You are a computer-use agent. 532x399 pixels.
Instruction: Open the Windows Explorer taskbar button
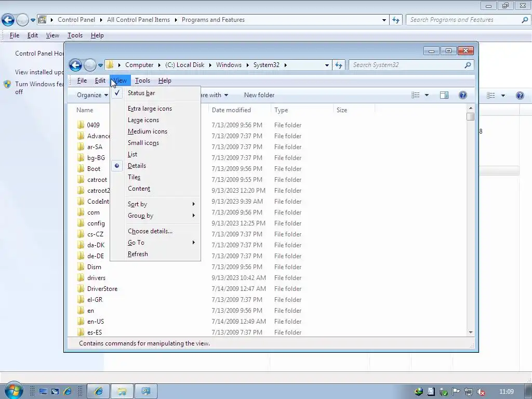click(122, 392)
